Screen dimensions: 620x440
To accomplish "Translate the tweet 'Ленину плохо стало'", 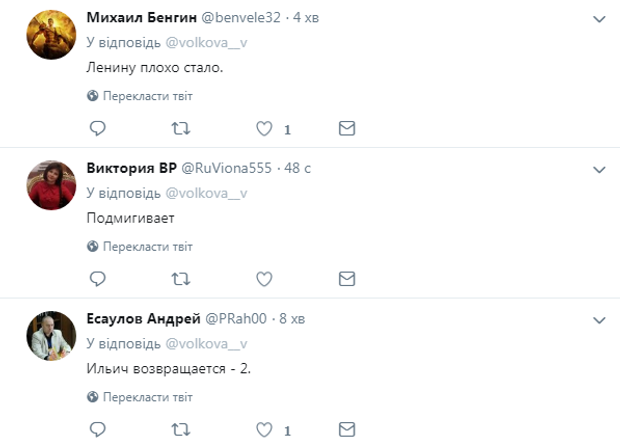I will click(140, 96).
